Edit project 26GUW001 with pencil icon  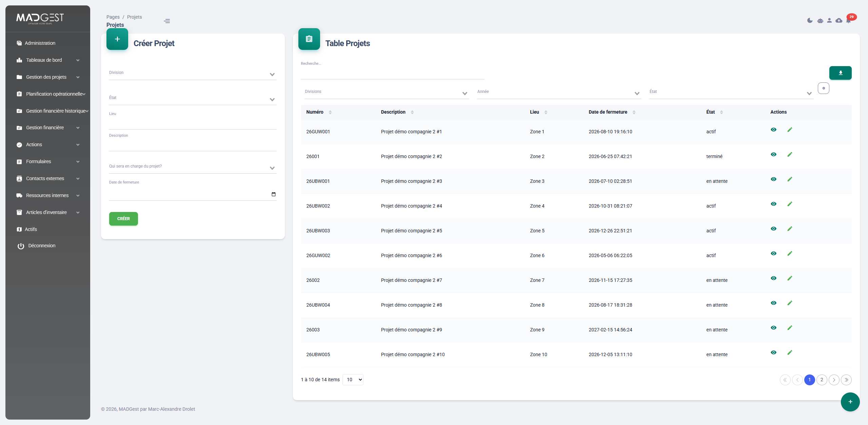point(790,130)
